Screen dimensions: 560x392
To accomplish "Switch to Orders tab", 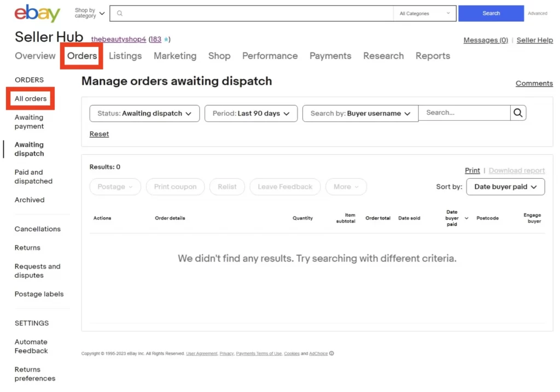I will click(82, 56).
